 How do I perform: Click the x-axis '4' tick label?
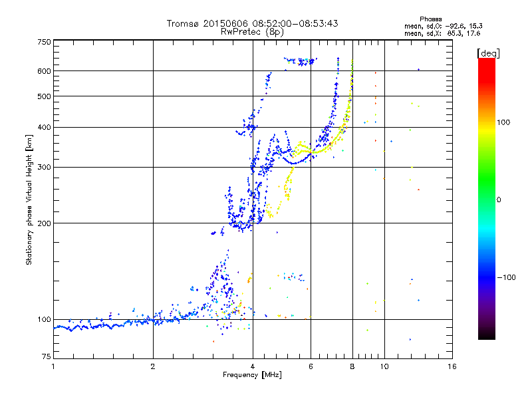pos(253,366)
